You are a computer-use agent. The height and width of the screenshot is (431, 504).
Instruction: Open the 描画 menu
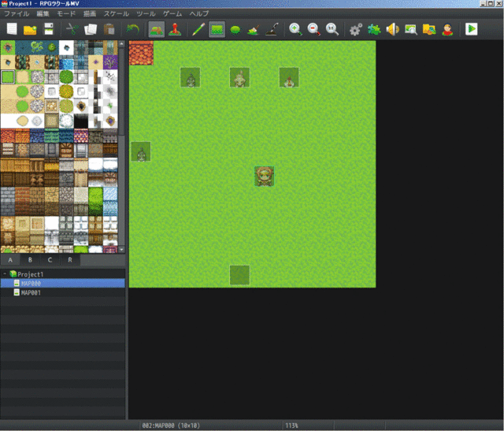point(90,14)
